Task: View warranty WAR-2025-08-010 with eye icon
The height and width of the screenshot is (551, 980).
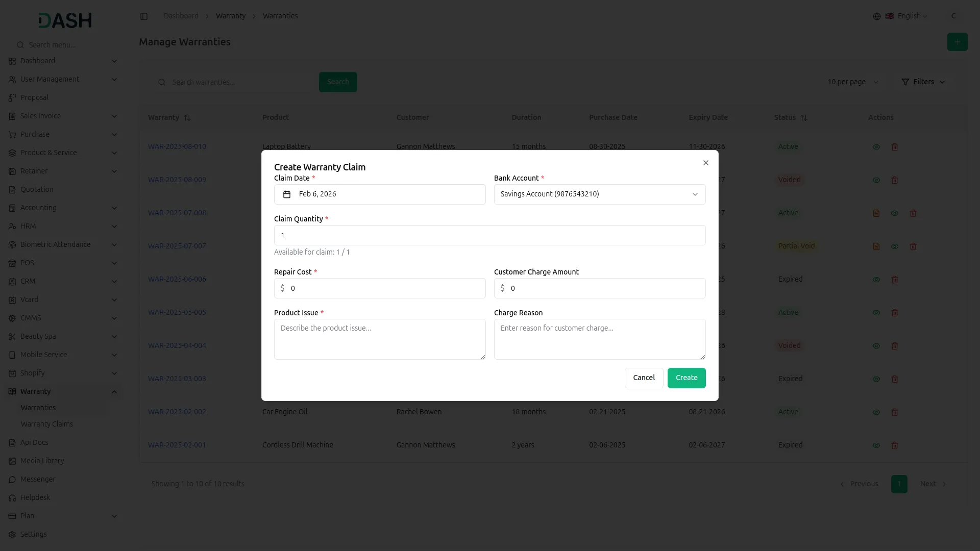Action: tap(876, 147)
